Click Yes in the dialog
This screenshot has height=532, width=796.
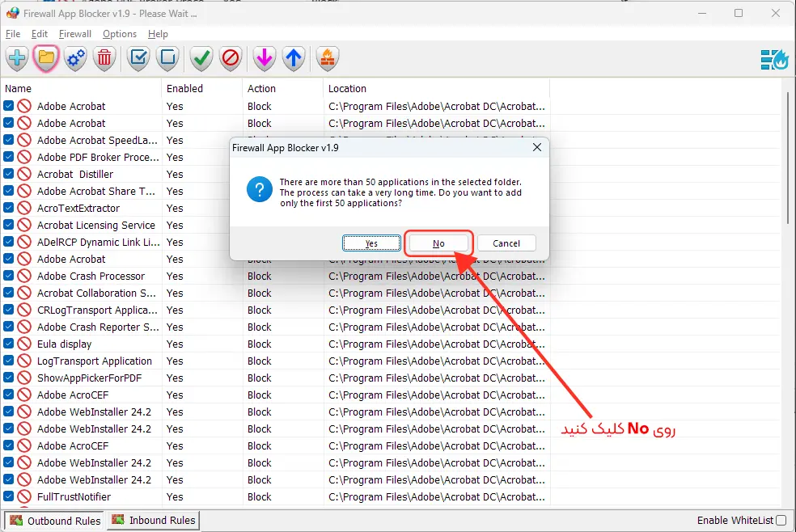pyautogui.click(x=371, y=243)
